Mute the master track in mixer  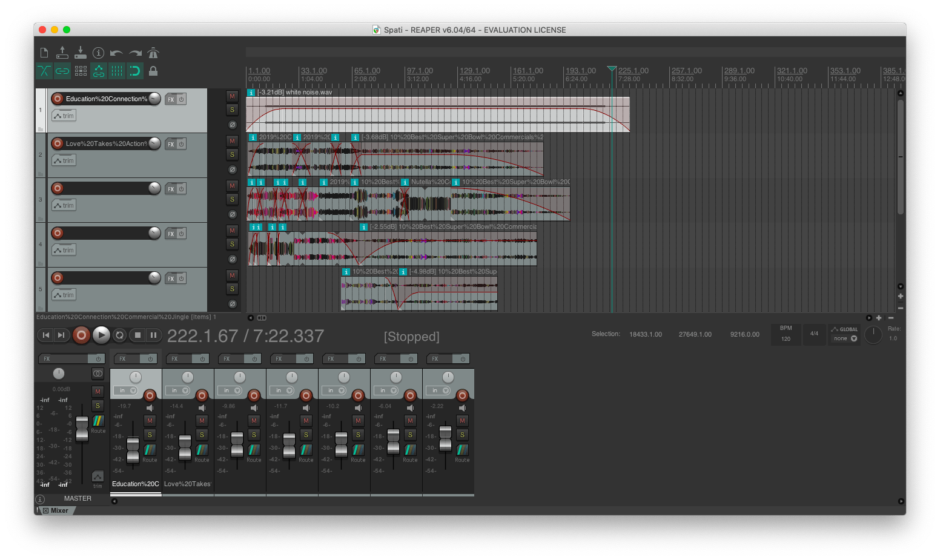click(x=98, y=392)
